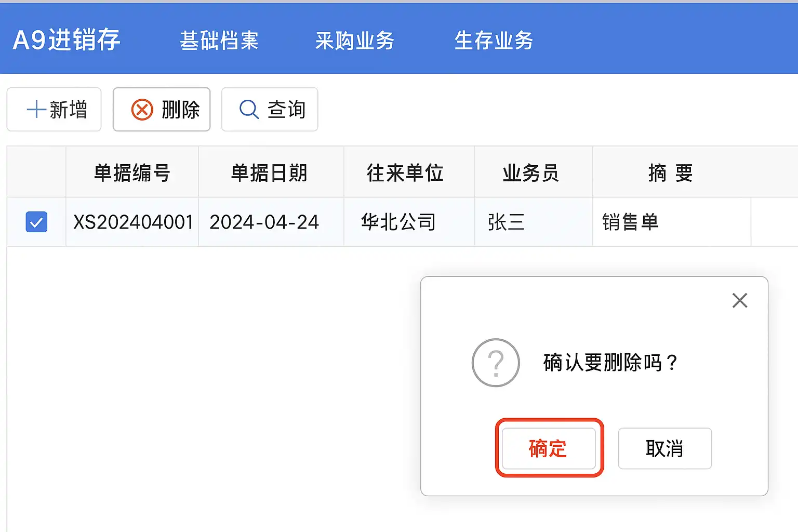Select the XS202404001 document number cell
Screen dimensions: 798x532
133,222
